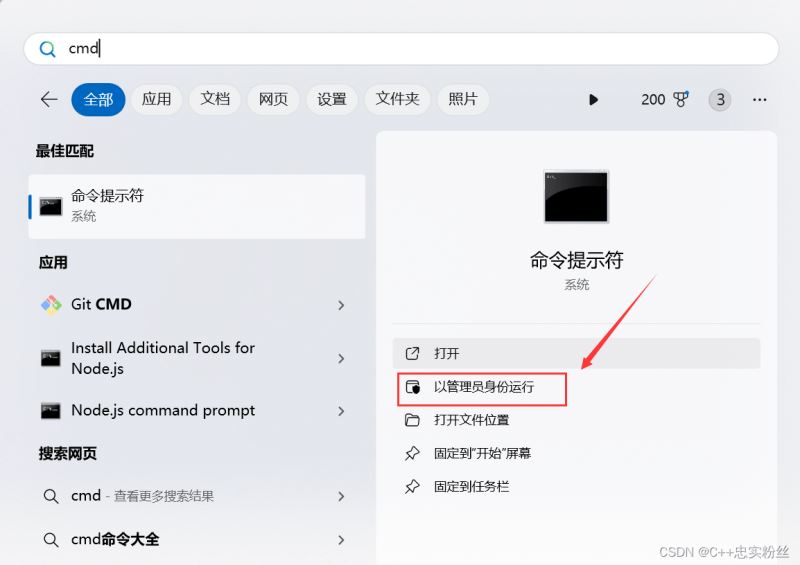Image resolution: width=800 pixels, height=565 pixels.
Task: Expand Install Additional Tools for Node.js chevron
Action: click(341, 359)
